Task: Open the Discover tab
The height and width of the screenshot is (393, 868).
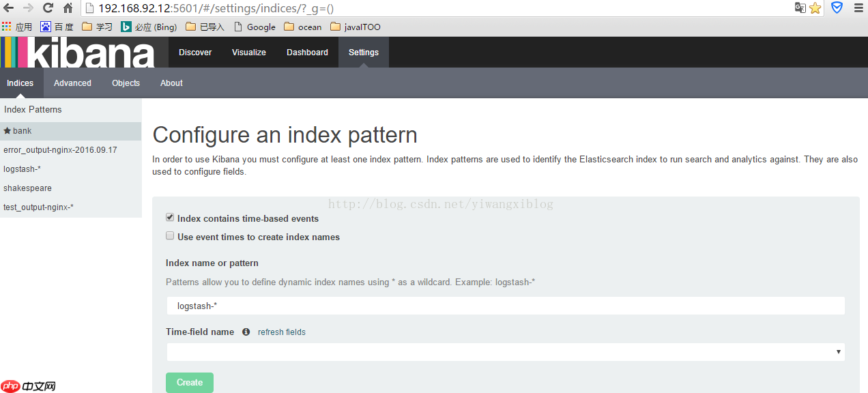Action: [x=195, y=53]
